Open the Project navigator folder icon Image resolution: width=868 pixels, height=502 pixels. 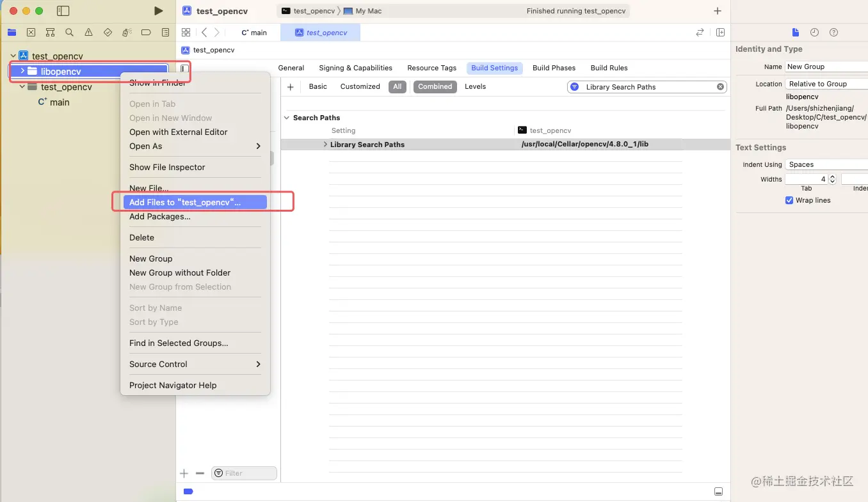click(12, 33)
